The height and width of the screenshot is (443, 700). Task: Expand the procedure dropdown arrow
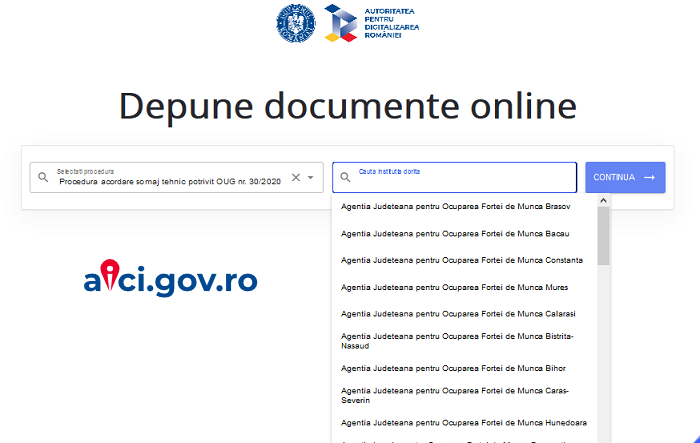tap(311, 178)
